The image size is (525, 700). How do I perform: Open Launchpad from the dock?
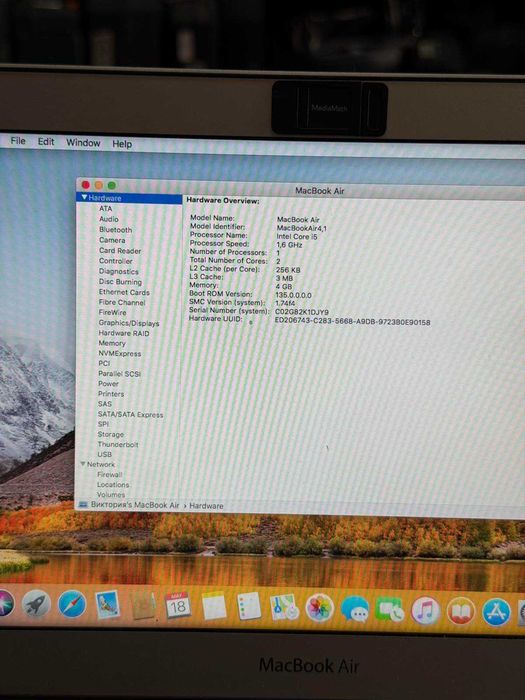tap(36, 604)
